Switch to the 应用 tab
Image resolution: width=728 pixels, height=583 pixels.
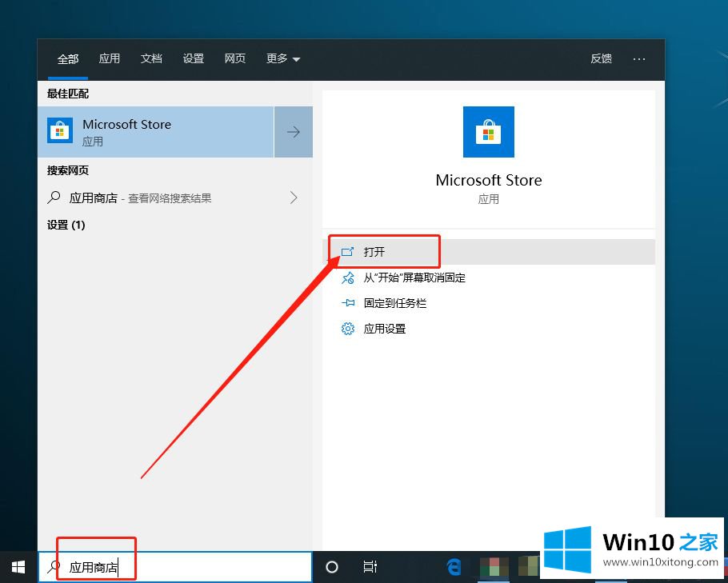click(110, 58)
